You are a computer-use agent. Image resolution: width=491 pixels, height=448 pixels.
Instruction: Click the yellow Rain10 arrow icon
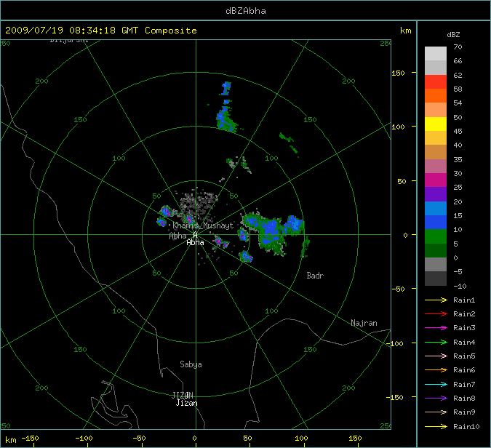tap(436, 426)
